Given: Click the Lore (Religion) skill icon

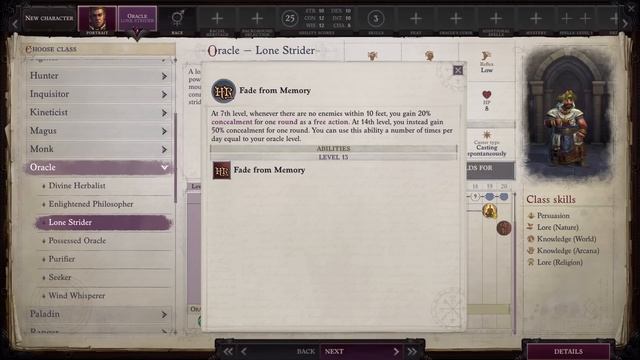Looking at the screenshot, I should coord(531,262).
